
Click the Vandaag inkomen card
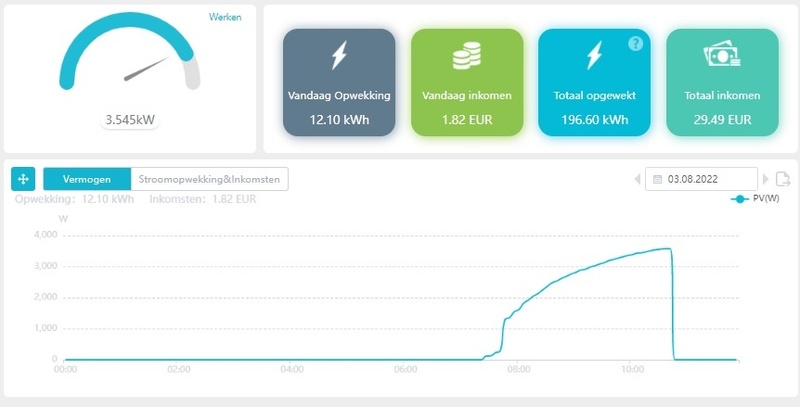pos(467,82)
